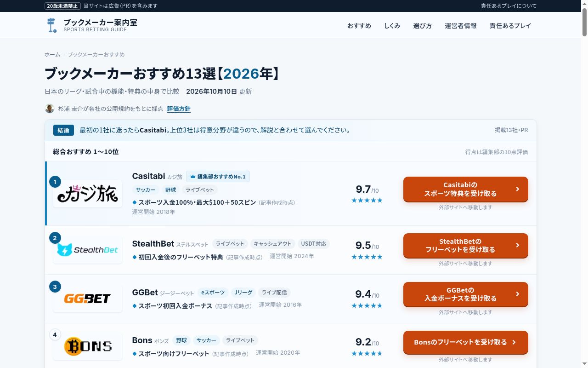Click Casitabiのスポーツ特典を受け取る button

(x=466, y=189)
